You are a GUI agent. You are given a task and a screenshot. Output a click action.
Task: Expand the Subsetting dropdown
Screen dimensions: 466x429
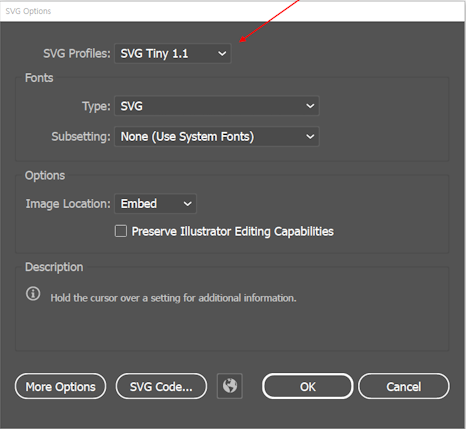(x=217, y=137)
